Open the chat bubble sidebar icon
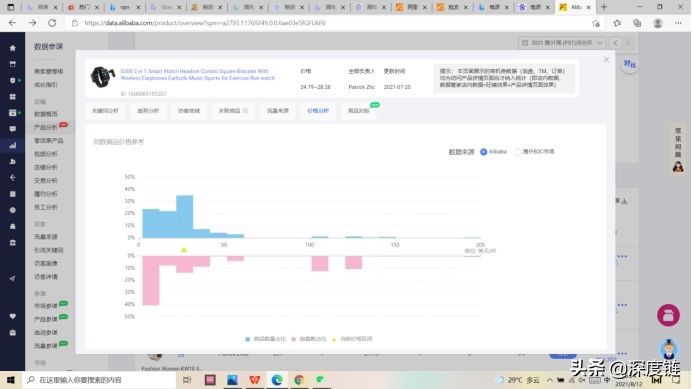The width and height of the screenshot is (692, 389). (12, 129)
